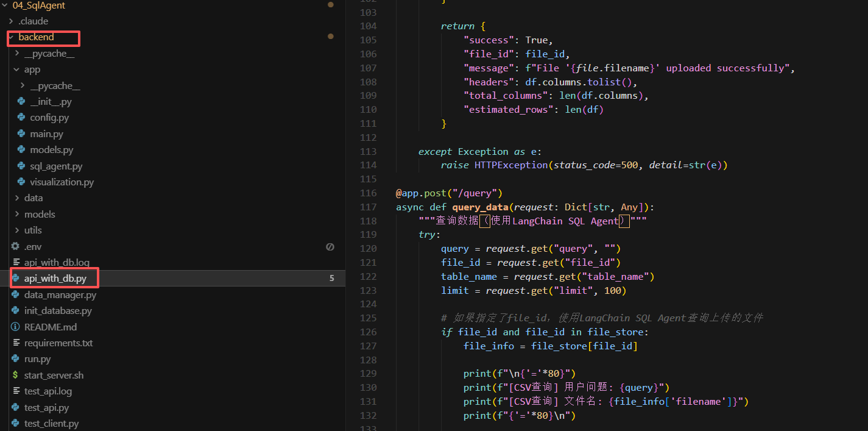Click the Python icon beside run.py

pos(16,359)
